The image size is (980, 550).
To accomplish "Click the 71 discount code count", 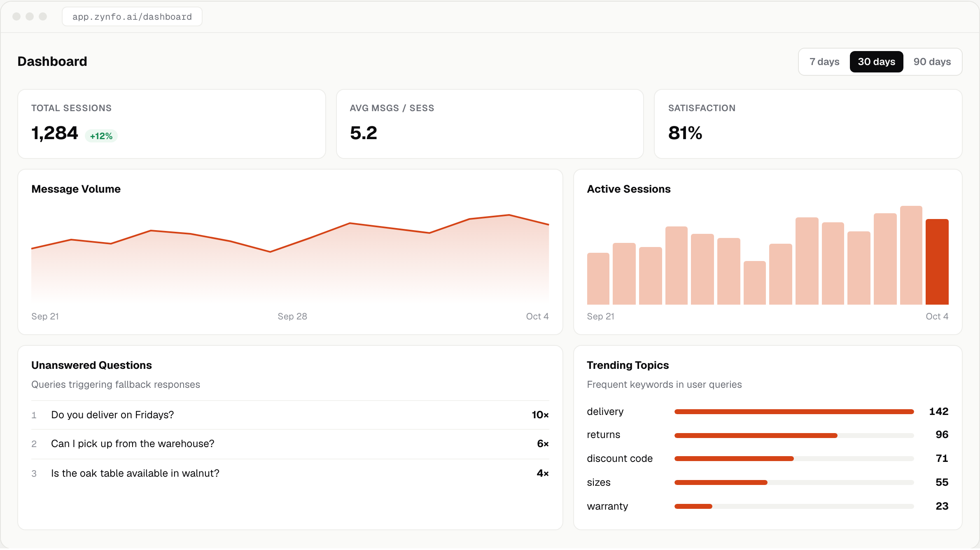I will (x=942, y=459).
